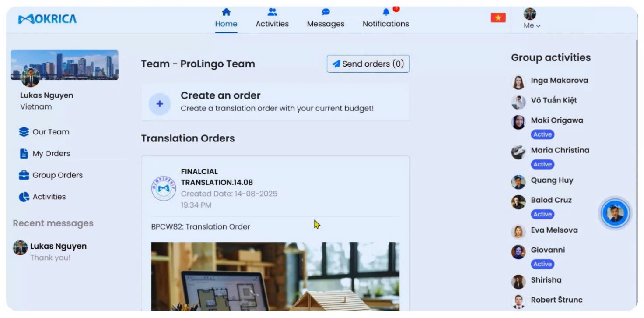Open sidebar Activities pie chart item
The height and width of the screenshot is (318, 644).
42,197
